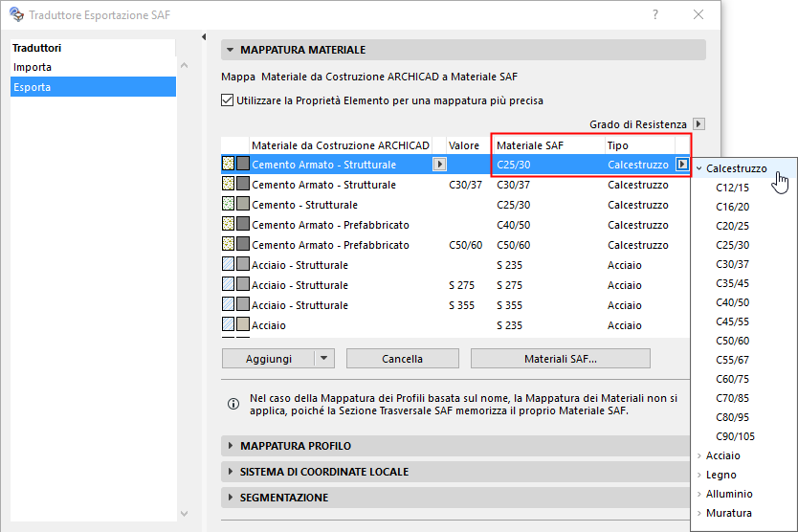Expand the Muratura group in popup
This screenshot has width=798, height=532.
click(x=699, y=513)
